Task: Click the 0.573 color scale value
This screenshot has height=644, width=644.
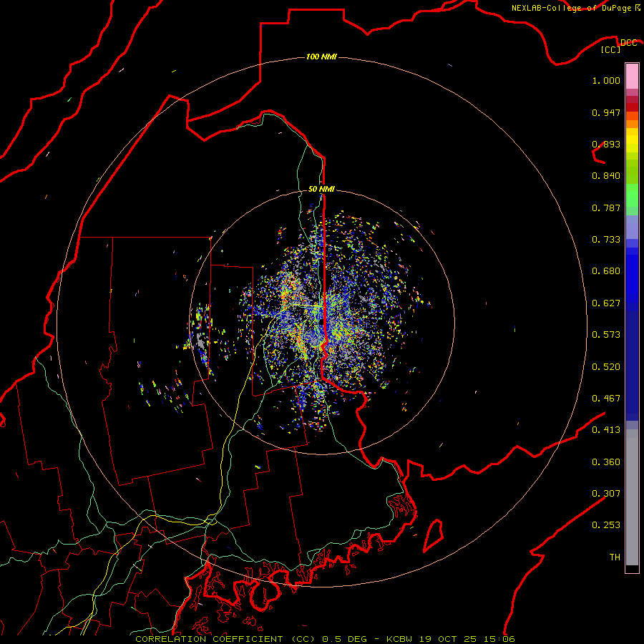Action: pos(606,335)
